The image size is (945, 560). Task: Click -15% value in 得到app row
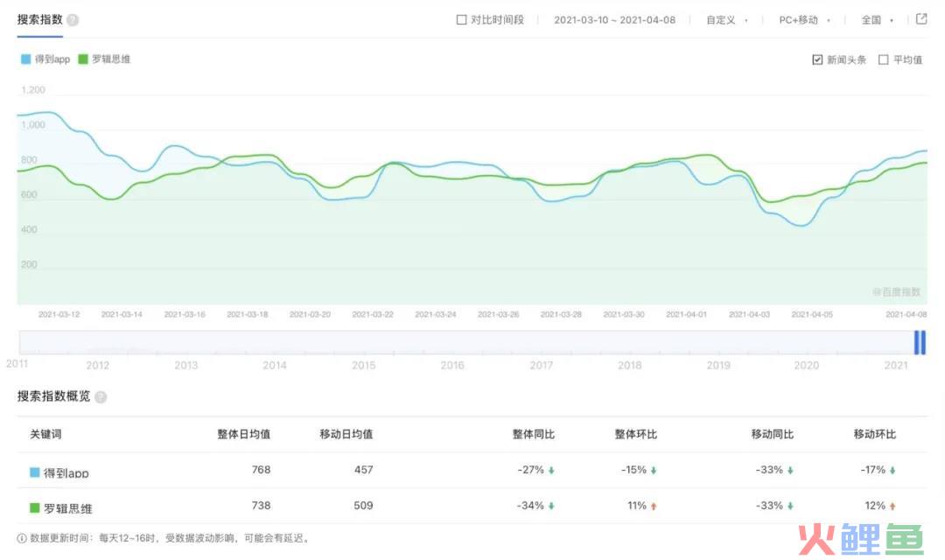coord(633,470)
